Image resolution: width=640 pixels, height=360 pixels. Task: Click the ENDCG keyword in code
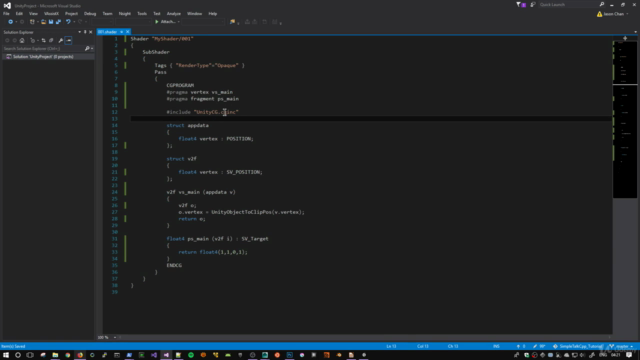[174, 265]
